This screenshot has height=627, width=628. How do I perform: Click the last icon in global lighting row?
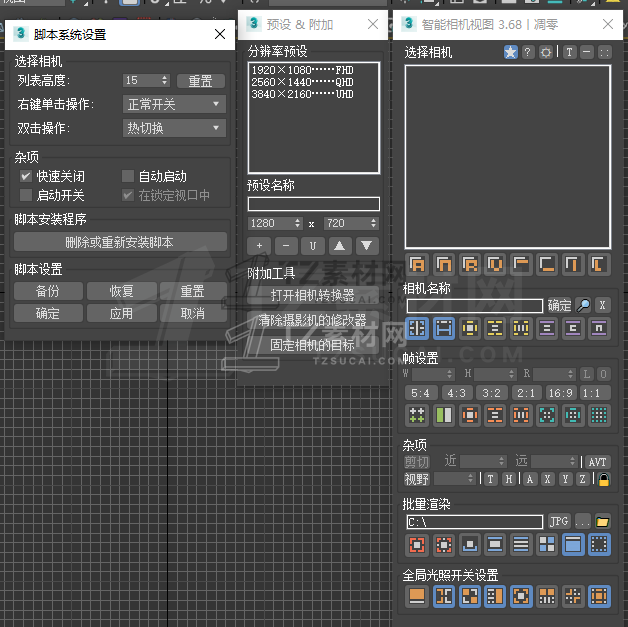[x=599, y=596]
